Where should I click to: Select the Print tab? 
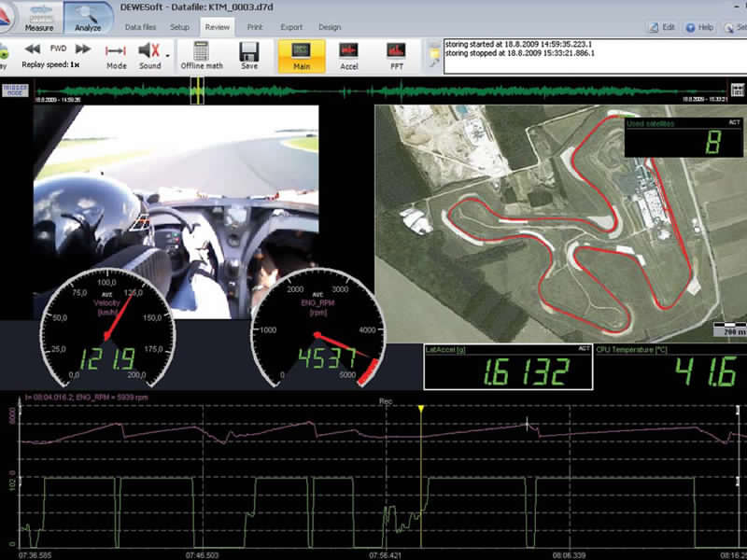click(x=254, y=28)
